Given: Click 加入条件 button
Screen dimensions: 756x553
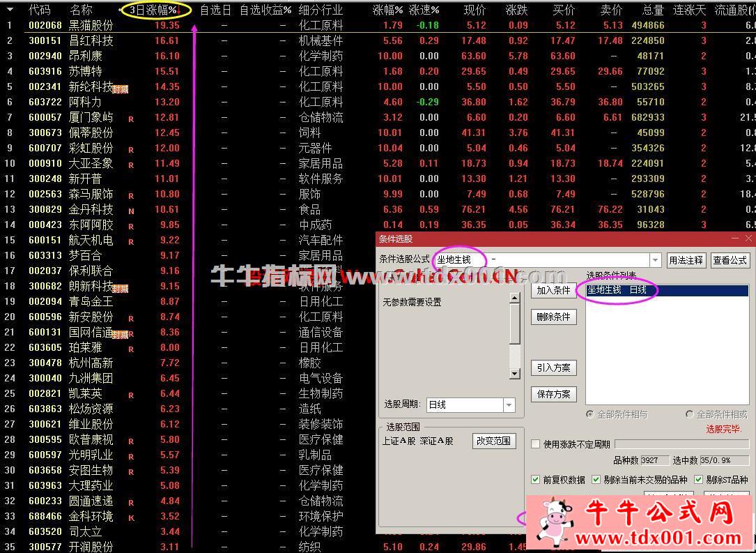Looking at the screenshot, I should coord(553,291).
